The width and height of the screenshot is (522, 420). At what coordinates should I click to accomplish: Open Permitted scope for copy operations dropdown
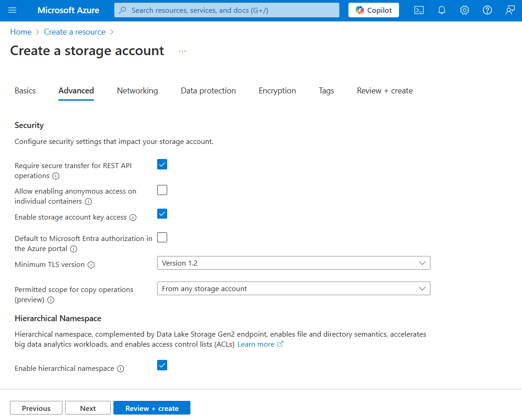pyautogui.click(x=293, y=289)
